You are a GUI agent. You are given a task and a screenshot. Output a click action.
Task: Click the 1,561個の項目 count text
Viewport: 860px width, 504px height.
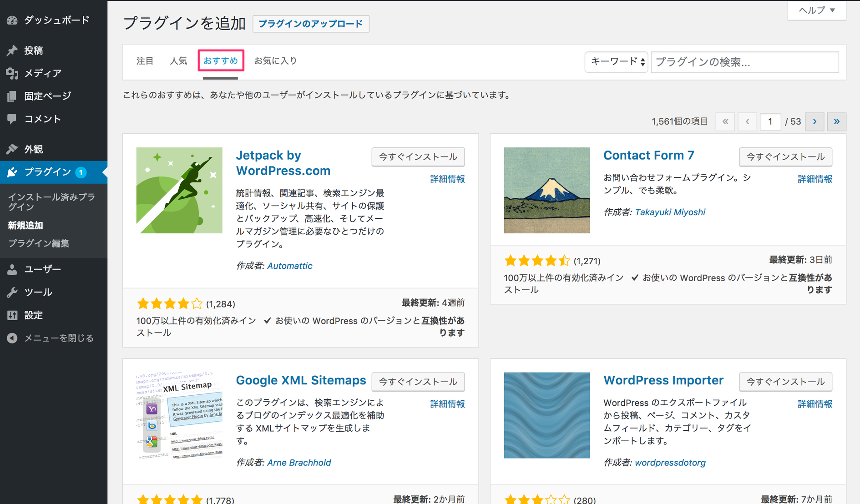pos(680,121)
